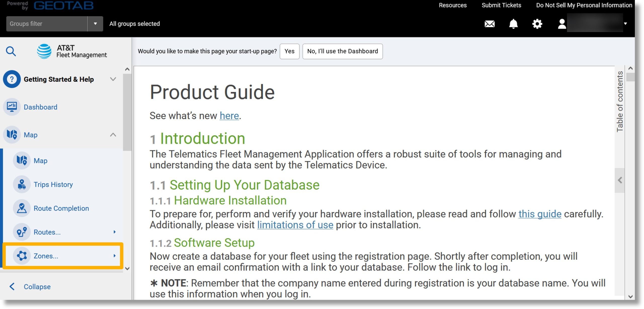Image resolution: width=644 pixels, height=309 pixels.
Task: Click the AT&T globe logo
Action: (44, 51)
